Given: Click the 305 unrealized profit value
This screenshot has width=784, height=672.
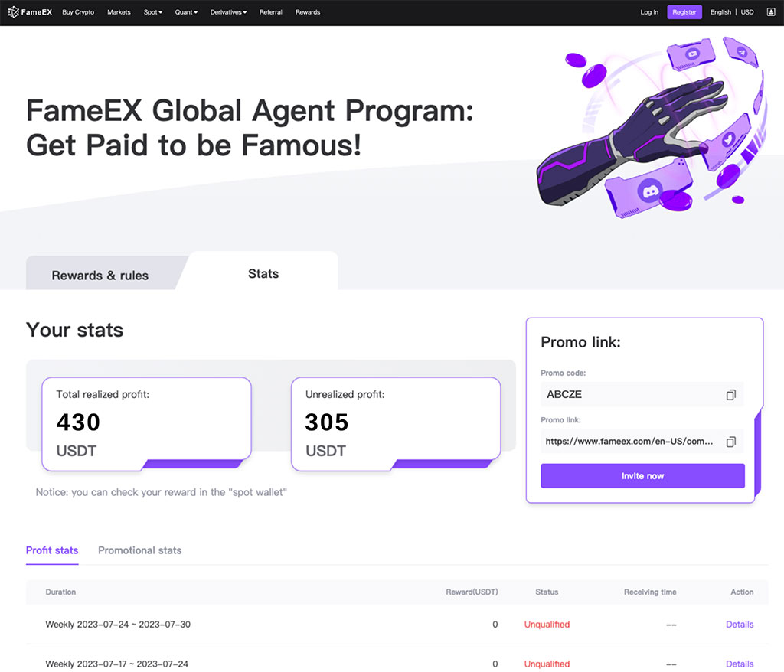Looking at the screenshot, I should [327, 422].
